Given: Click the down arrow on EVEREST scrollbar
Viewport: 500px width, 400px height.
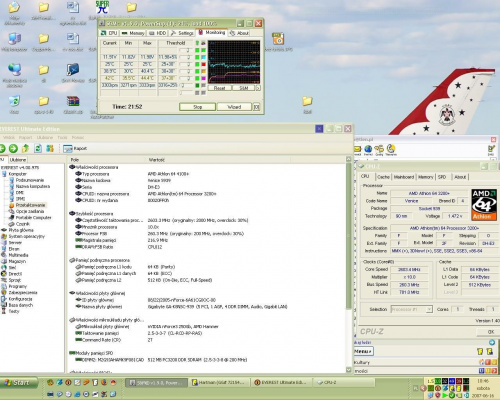Looking at the screenshot, I should tap(349, 370).
